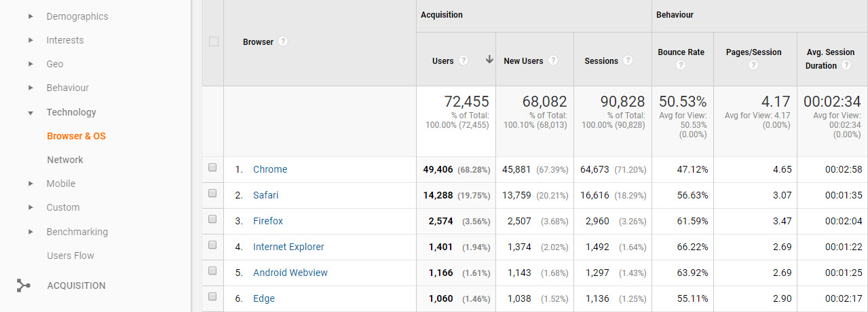Sort by the Pages/Session column header
868x312 pixels.
pos(753,52)
